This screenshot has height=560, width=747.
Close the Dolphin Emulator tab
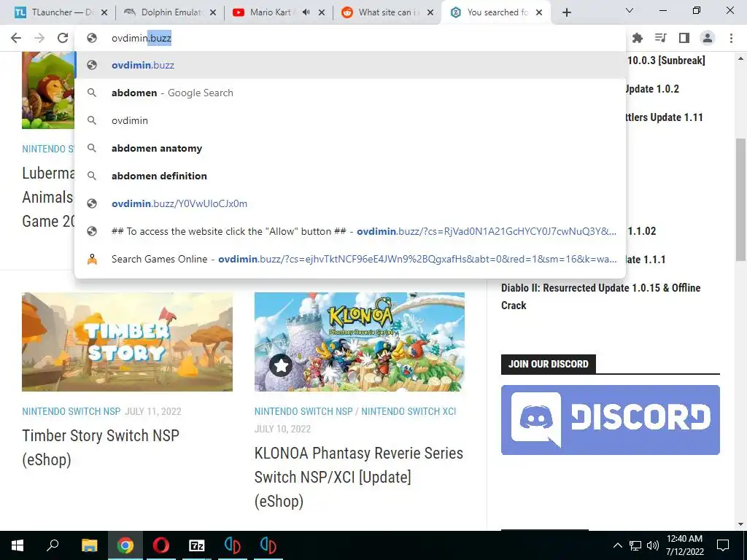(x=214, y=12)
